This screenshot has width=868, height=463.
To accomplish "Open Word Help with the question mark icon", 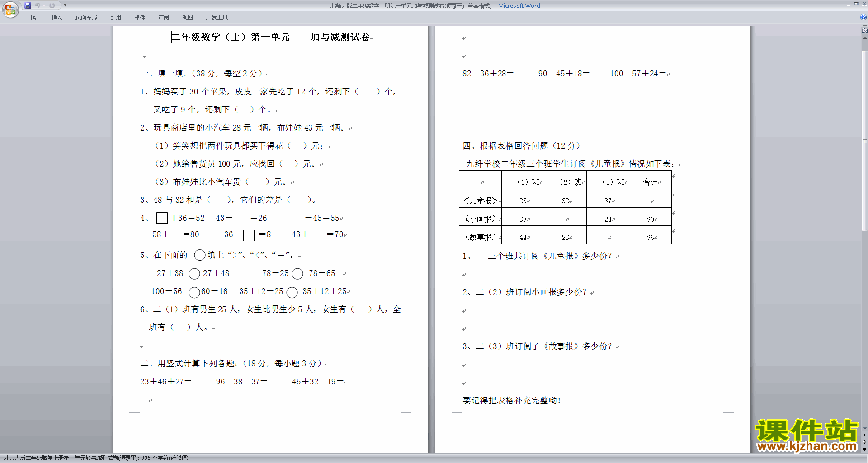I will (863, 17).
